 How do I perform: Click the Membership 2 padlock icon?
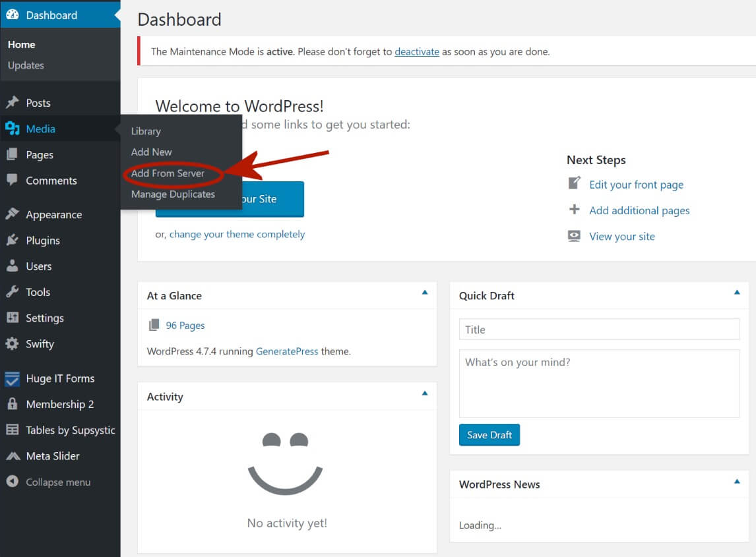[13, 404]
